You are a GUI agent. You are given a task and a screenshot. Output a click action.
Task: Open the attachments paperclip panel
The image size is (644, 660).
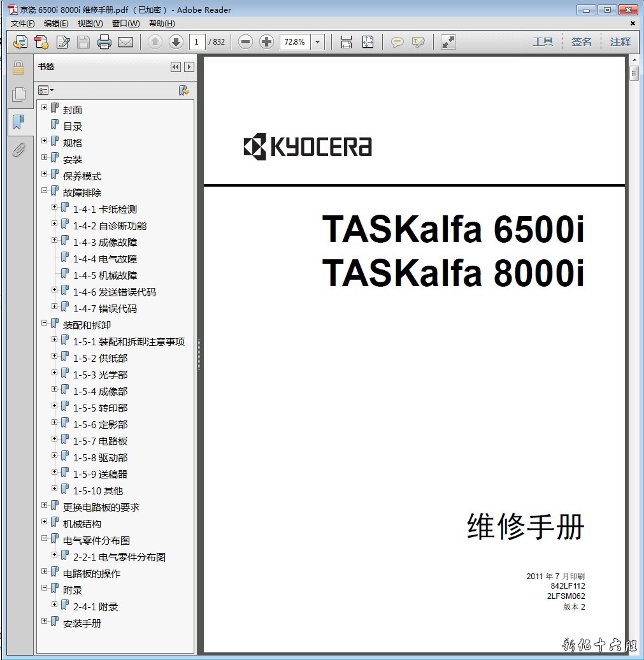18,150
